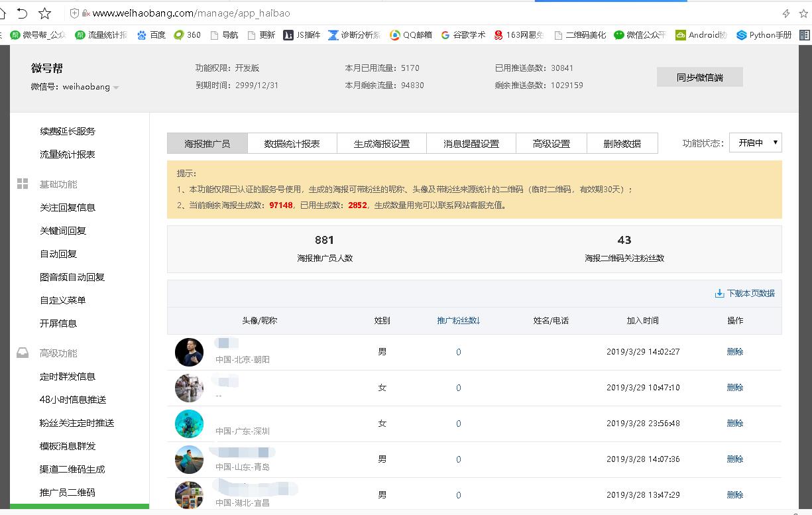Open the 功能状态 dropdown showing 开启中
The width and height of the screenshot is (812, 515).
tap(755, 142)
